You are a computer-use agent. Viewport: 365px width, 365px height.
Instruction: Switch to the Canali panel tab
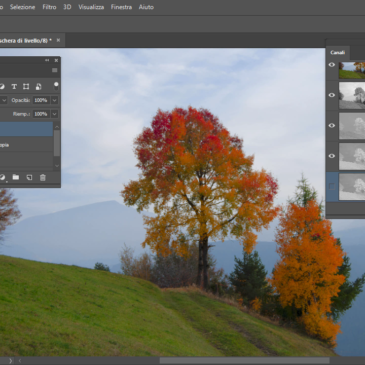click(337, 52)
